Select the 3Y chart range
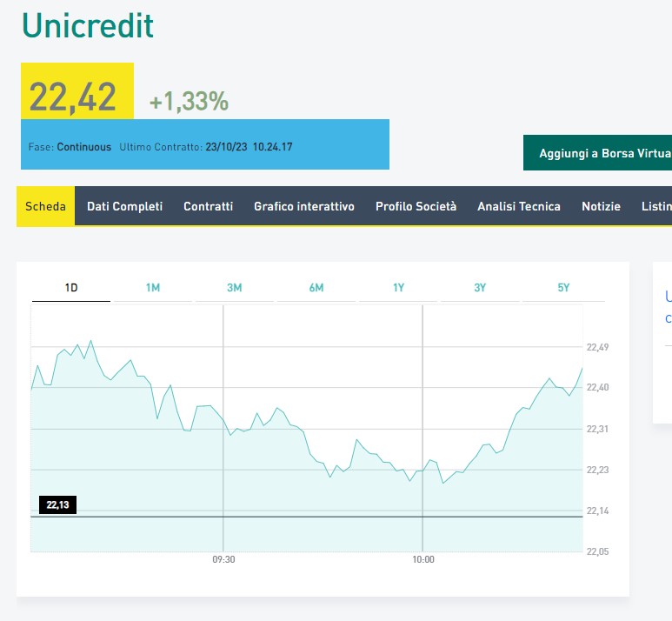Screen dimensions: 672x621 [x=480, y=288]
